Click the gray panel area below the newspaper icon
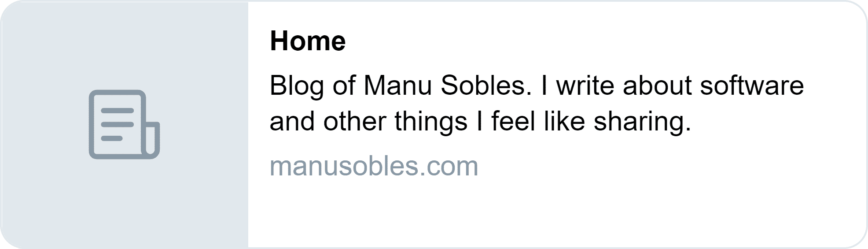This screenshot has height=249, width=868. 125,203
